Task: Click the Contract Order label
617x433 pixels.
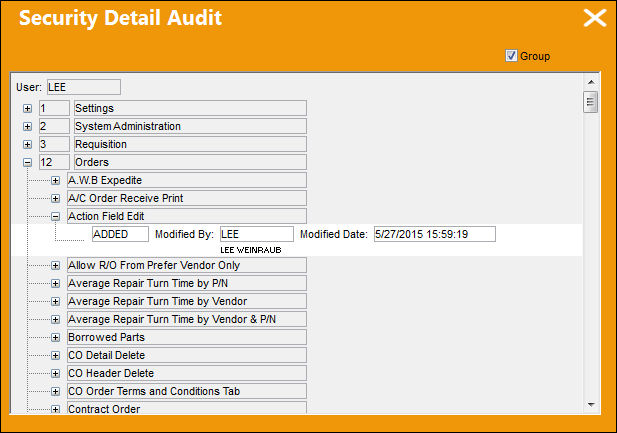Action: pos(187,408)
